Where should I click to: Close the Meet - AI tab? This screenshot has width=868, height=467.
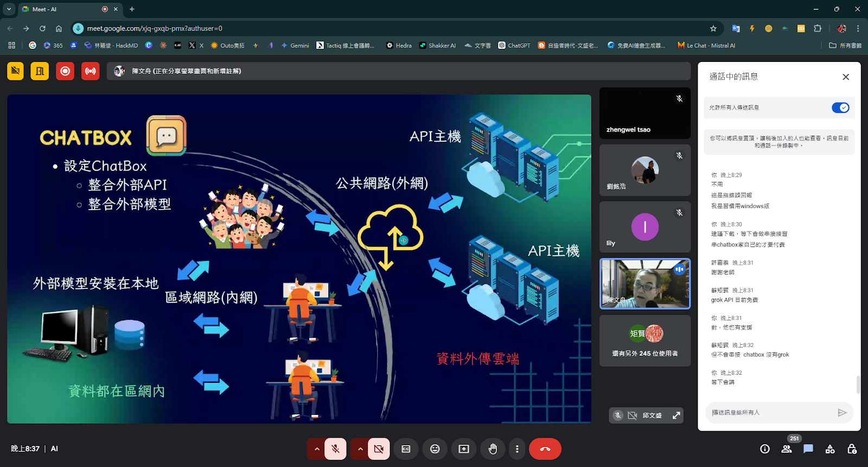click(116, 9)
